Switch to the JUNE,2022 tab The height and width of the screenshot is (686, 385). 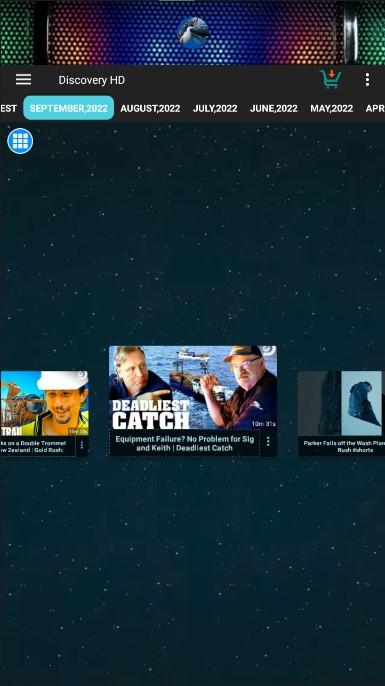coord(273,108)
